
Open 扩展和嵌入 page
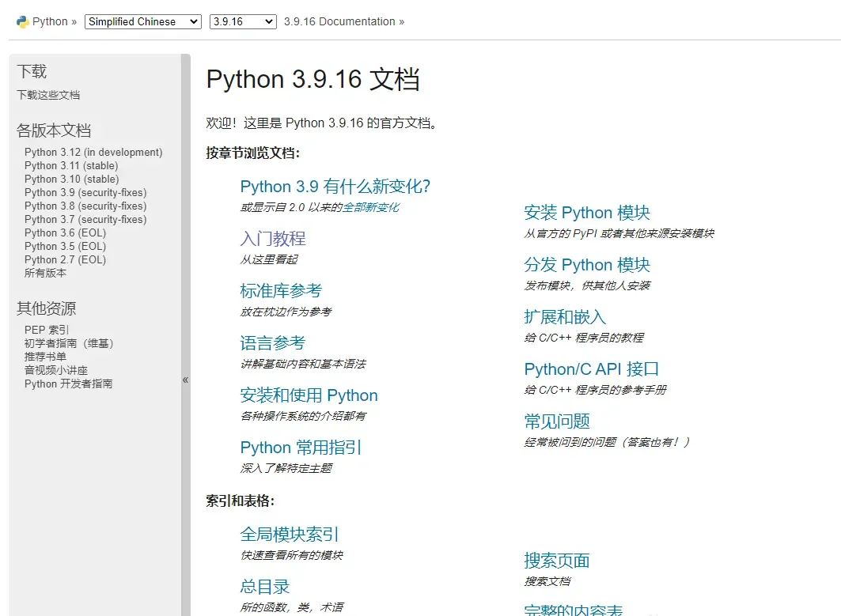[x=565, y=317]
